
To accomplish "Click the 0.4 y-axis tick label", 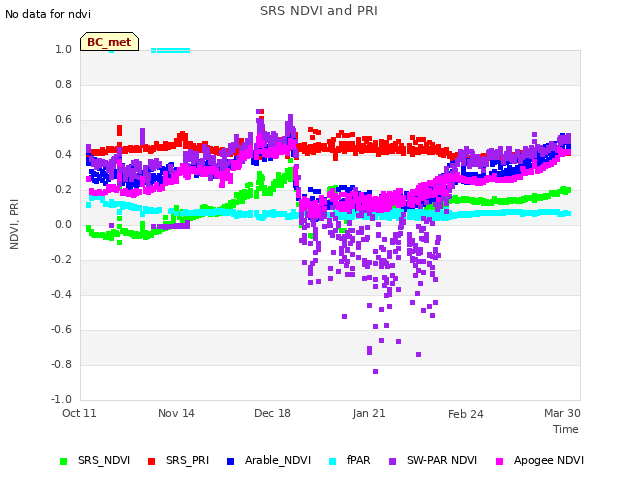I will coord(63,154).
